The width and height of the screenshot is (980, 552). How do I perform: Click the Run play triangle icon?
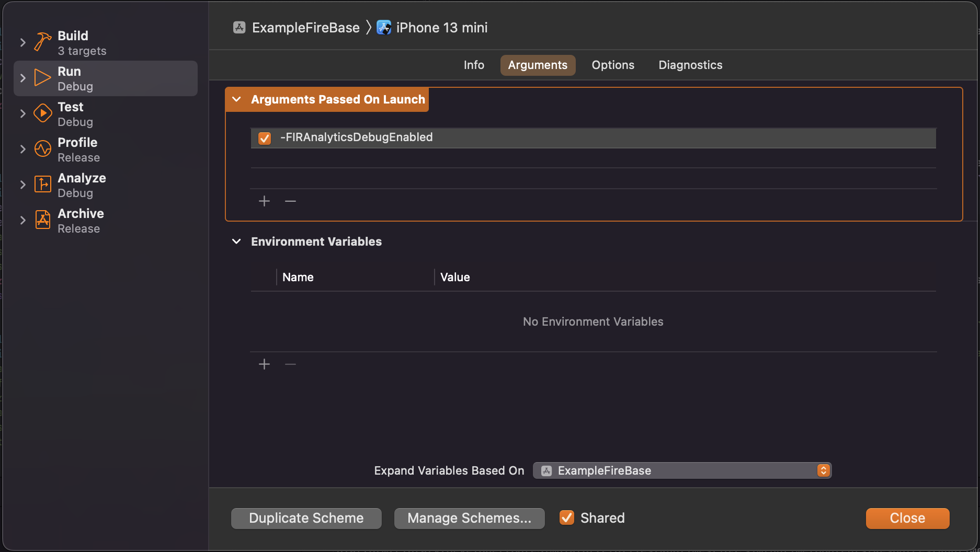(42, 77)
